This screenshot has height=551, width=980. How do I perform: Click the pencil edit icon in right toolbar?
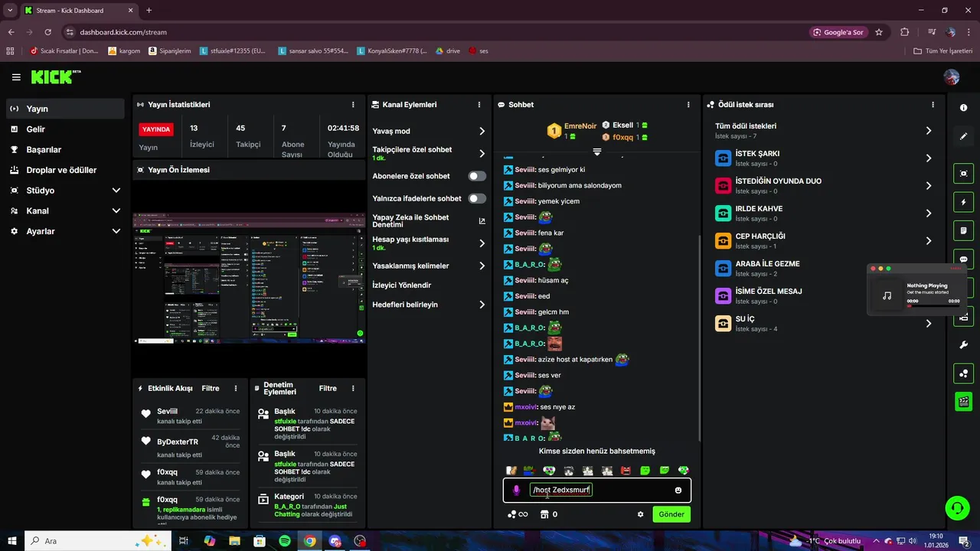point(964,136)
